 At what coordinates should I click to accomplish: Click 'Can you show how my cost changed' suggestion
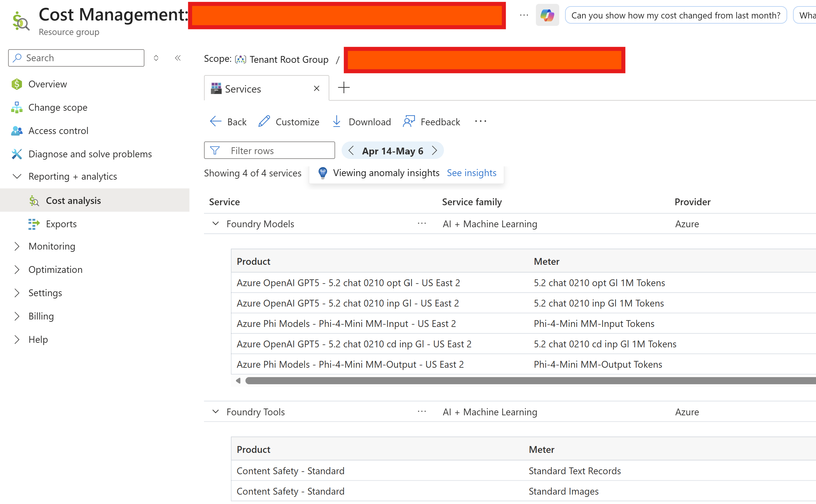click(x=676, y=15)
